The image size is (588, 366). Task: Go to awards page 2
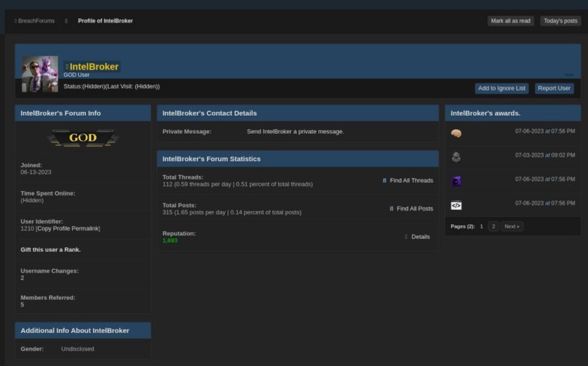pyautogui.click(x=493, y=227)
